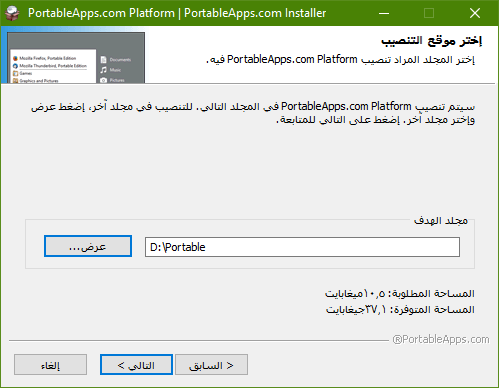This screenshot has height=388, width=499.
Task: Click the subtitle إختر المجلد المراد تنصيب
Action: [x=340, y=60]
